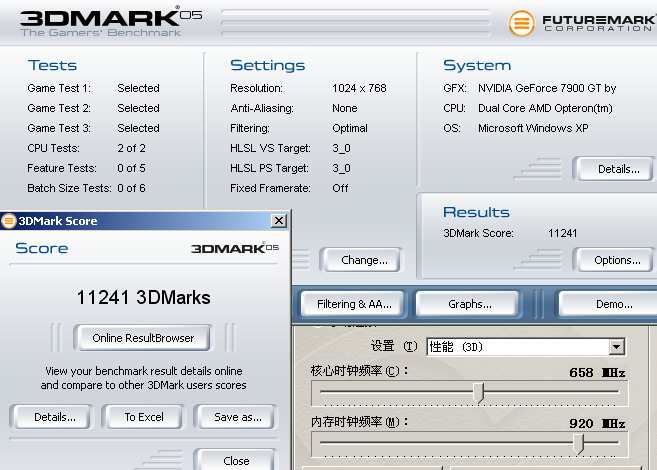Click the Settings section heading
Image resolution: width=657 pixels, height=470 pixels.
tap(267, 65)
